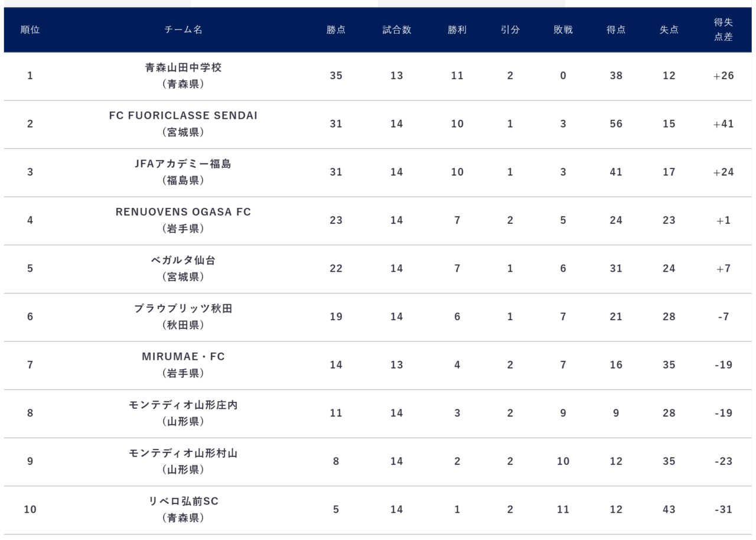Click the 得点 column header

click(616, 30)
